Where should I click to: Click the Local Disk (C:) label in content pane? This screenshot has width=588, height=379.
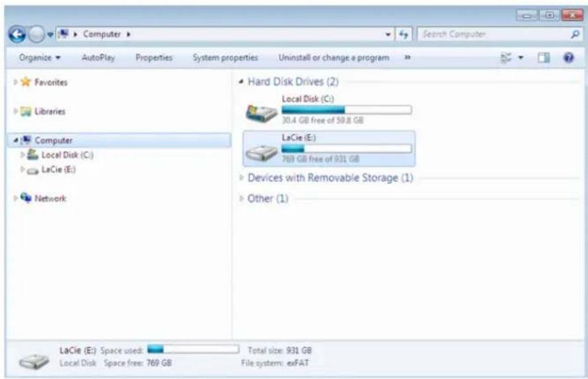click(308, 99)
